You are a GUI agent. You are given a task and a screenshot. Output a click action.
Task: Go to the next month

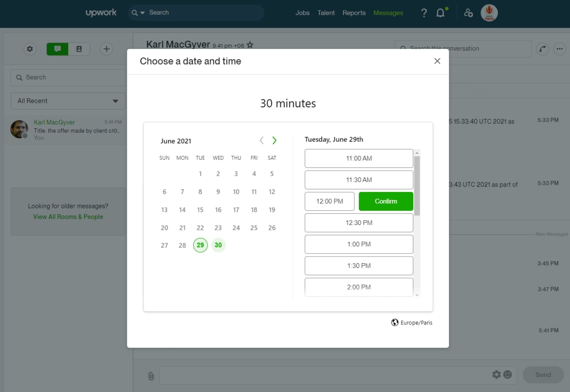tap(274, 140)
